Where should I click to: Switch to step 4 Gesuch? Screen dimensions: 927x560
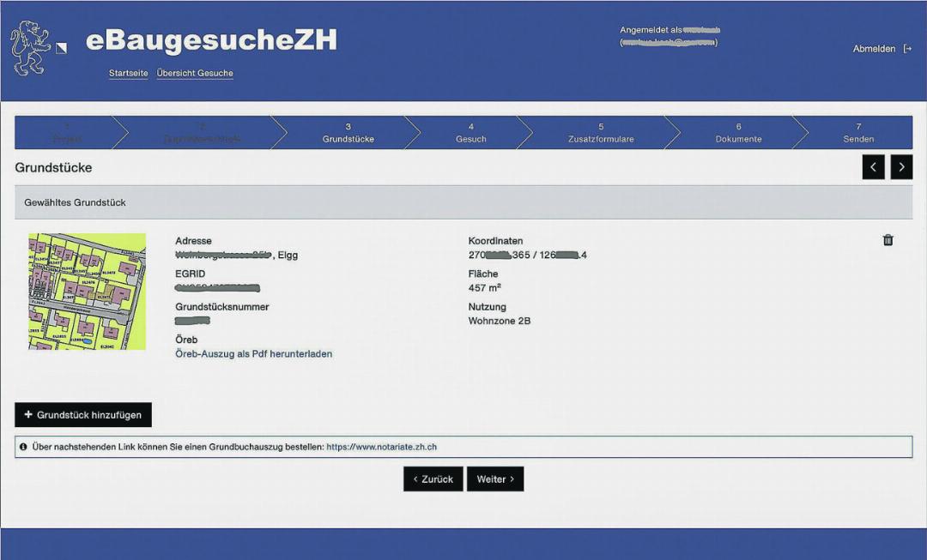[470, 133]
